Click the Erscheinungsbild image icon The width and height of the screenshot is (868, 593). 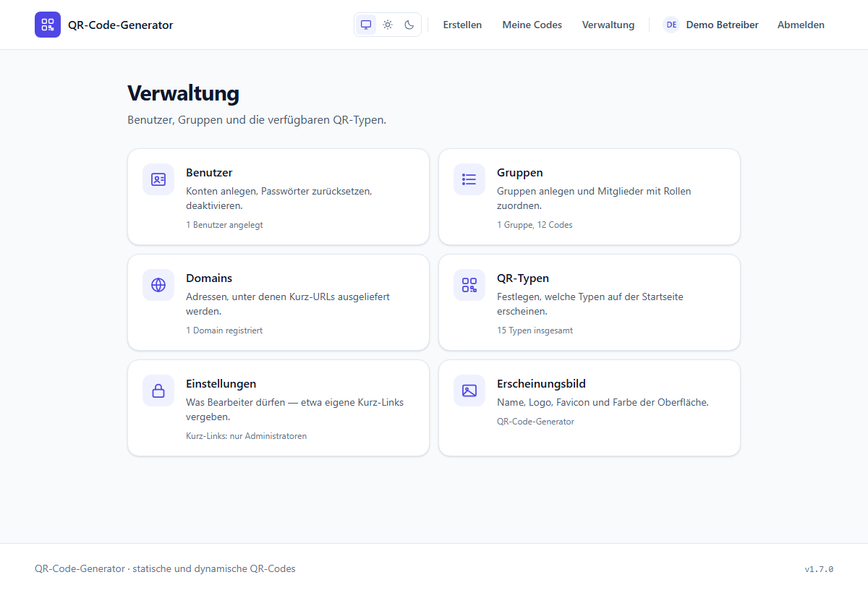point(469,391)
